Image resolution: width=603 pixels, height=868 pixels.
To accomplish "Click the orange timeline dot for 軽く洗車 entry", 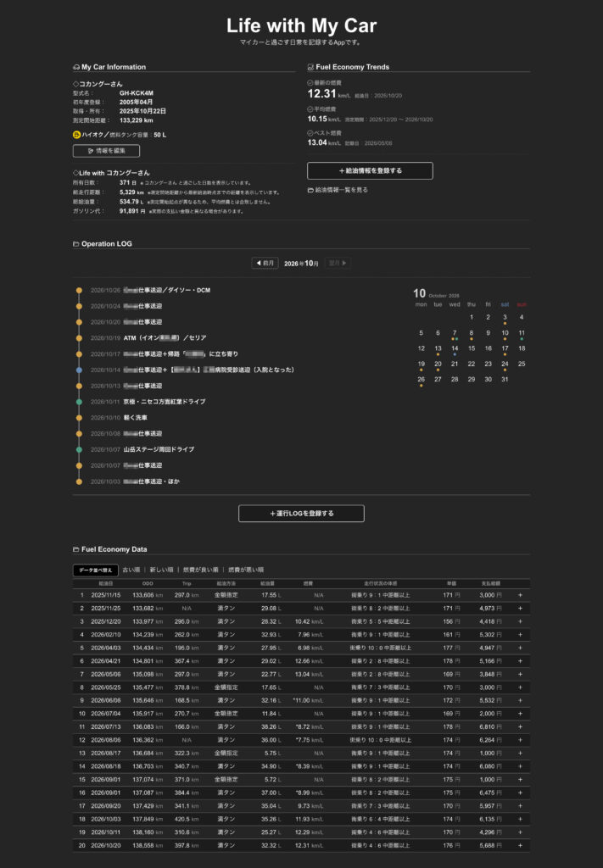I will 79,418.
